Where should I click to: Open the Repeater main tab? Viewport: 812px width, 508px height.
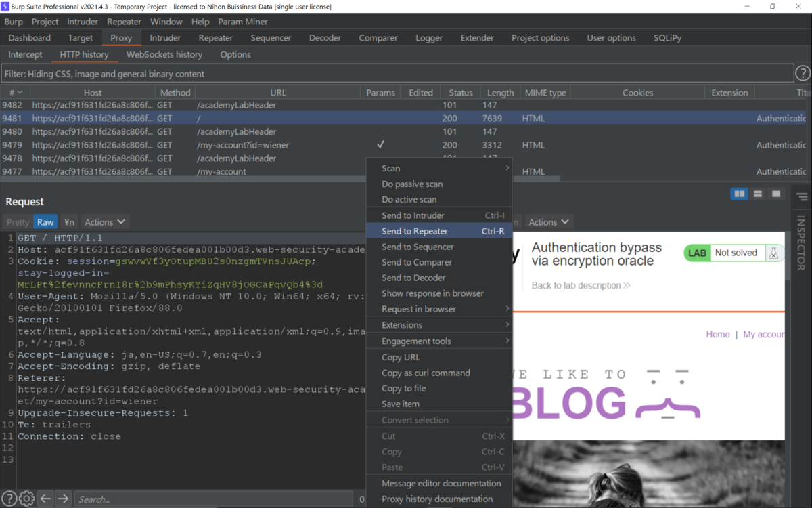pos(216,38)
